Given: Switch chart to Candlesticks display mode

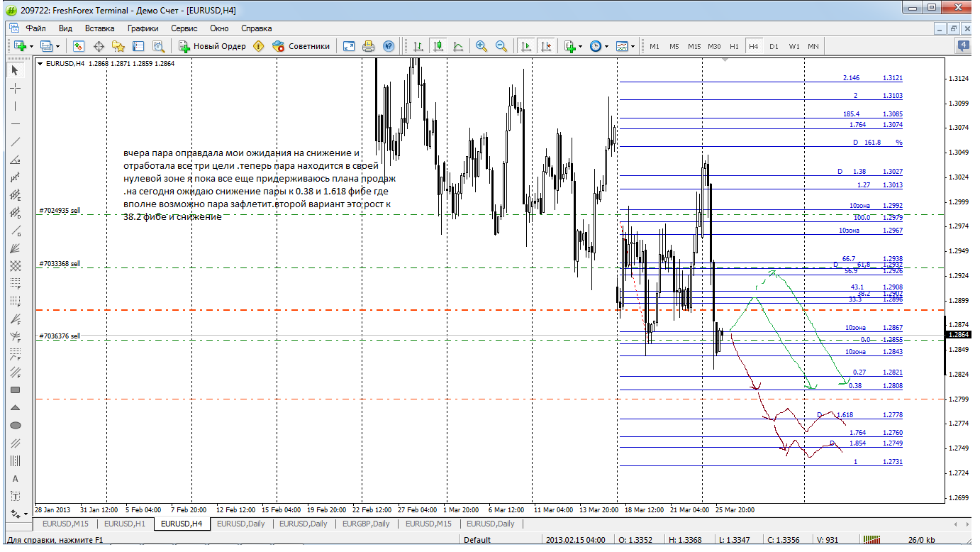Looking at the screenshot, I should click(438, 46).
